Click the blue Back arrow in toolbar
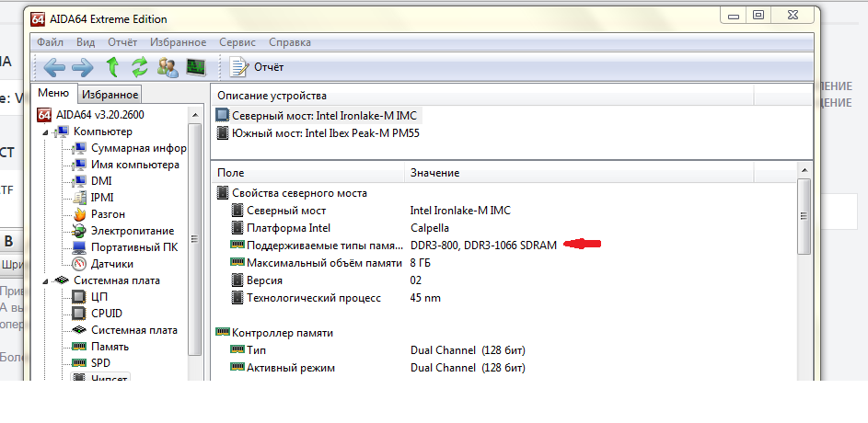The width and height of the screenshot is (868, 423). (x=54, y=67)
